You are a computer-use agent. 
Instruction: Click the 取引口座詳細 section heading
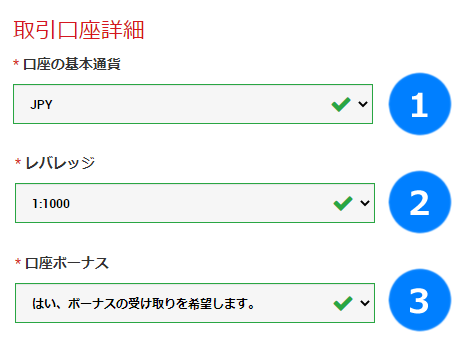pos(79,30)
